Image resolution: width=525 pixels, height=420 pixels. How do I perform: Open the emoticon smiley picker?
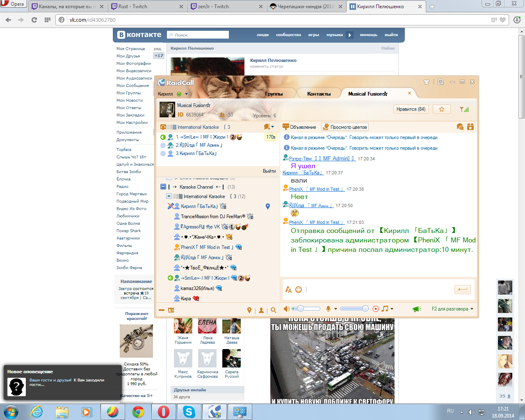coord(299,290)
